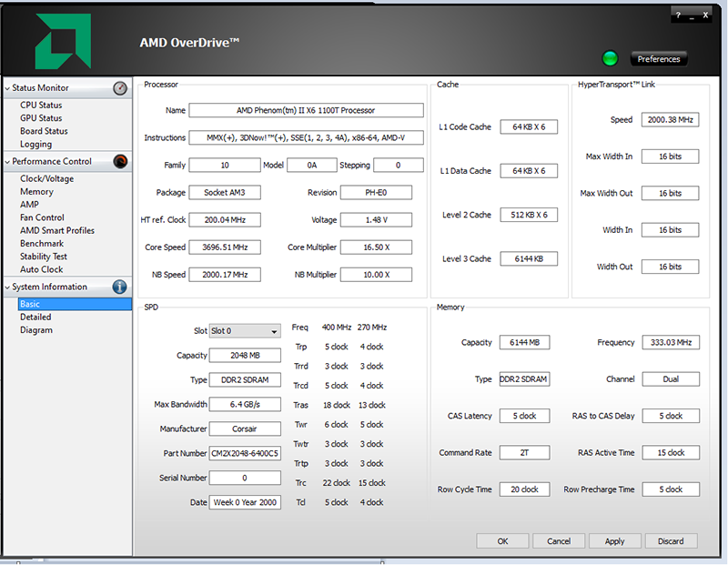Image resolution: width=728 pixels, height=565 pixels.
Task: Go to AMD Smart Profiles
Action: (57, 231)
